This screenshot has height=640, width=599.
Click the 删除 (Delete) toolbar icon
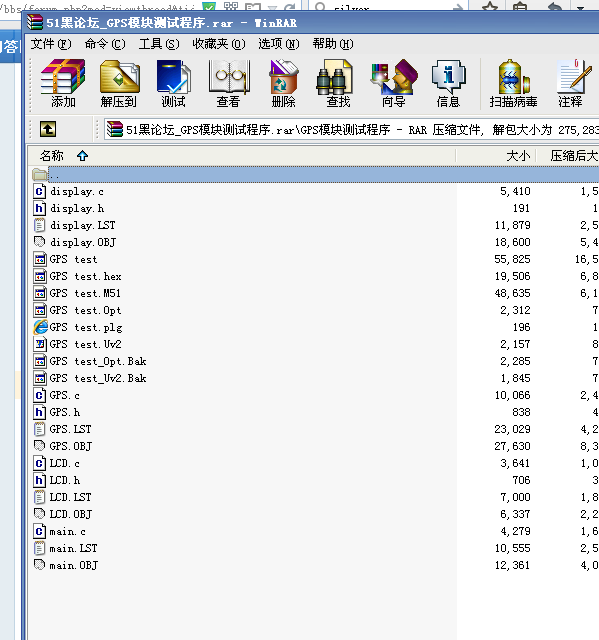tap(284, 76)
